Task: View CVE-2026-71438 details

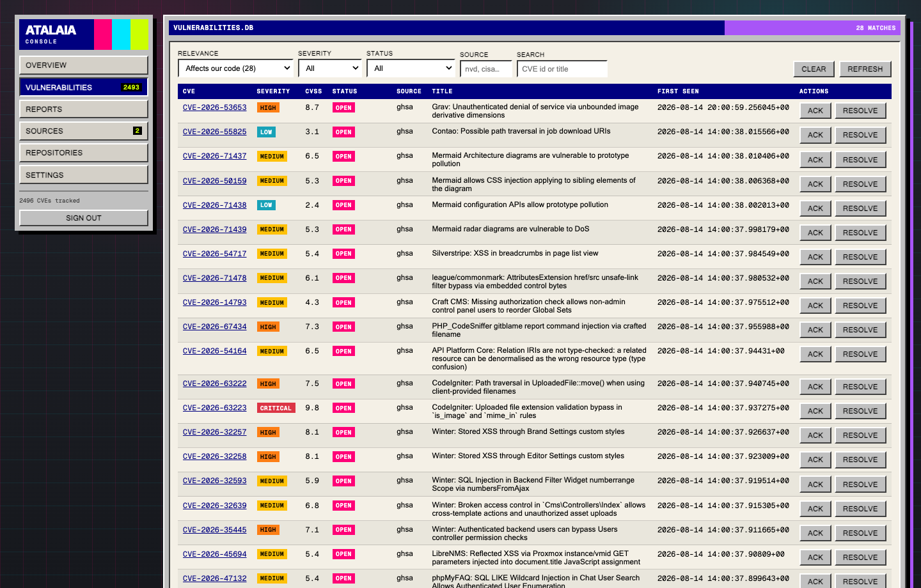Action: point(214,205)
